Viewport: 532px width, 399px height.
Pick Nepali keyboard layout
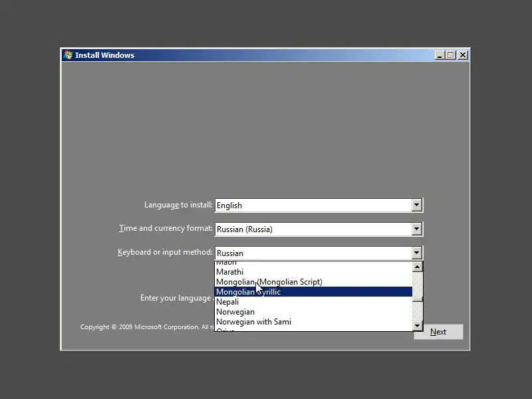click(x=313, y=302)
